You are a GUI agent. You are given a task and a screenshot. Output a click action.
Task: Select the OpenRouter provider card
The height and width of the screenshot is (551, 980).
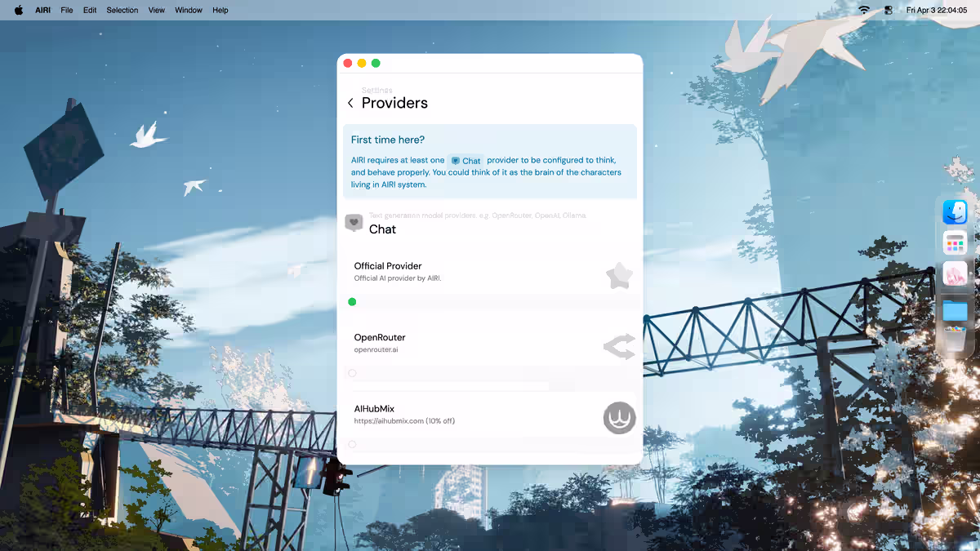(x=490, y=351)
